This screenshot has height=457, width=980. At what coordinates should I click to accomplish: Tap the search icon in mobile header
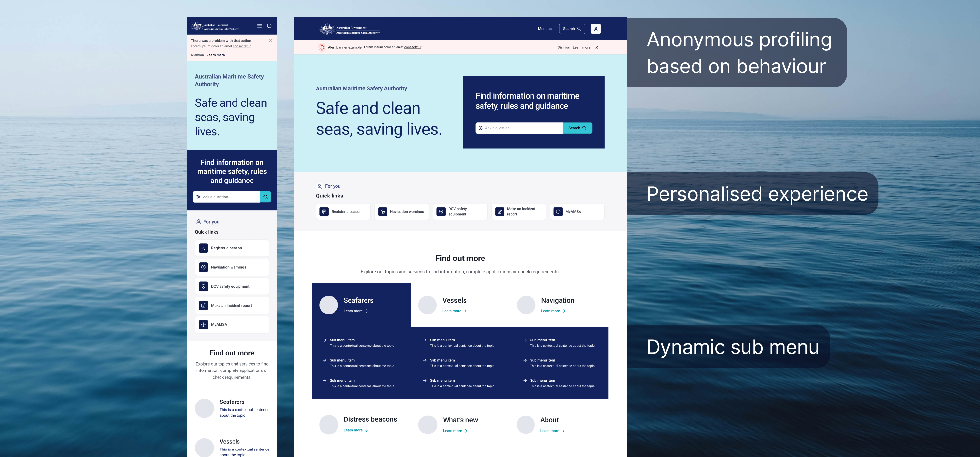(269, 26)
